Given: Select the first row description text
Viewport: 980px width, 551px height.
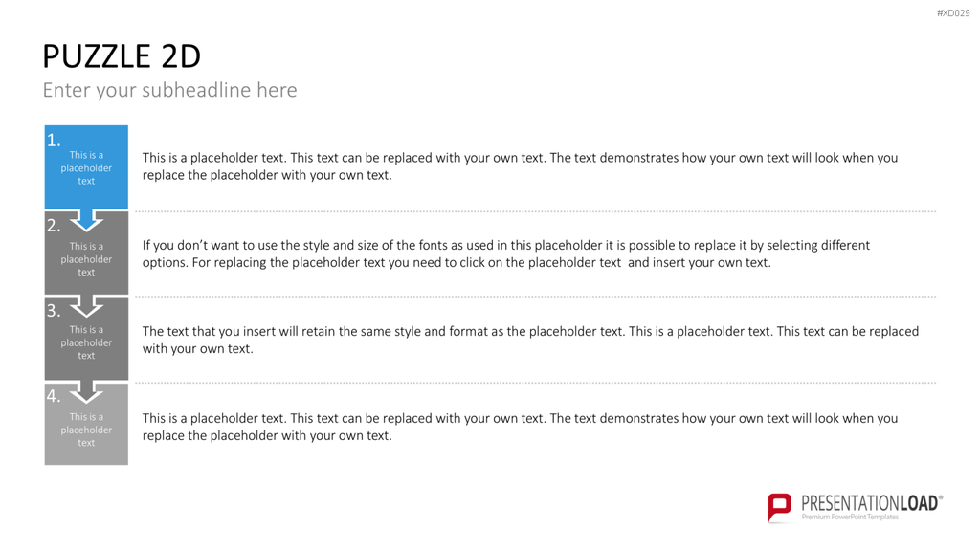Looking at the screenshot, I should click(x=520, y=166).
